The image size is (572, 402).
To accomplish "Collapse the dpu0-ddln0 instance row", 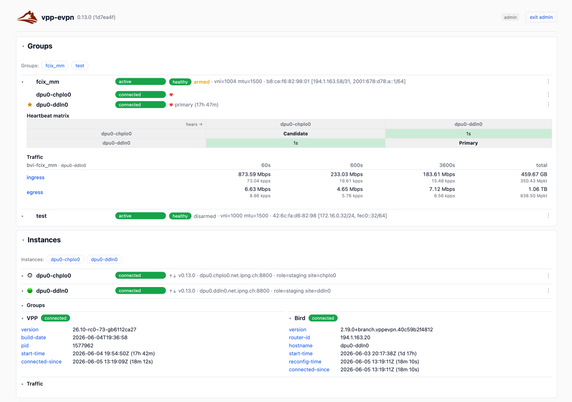I will coord(23,291).
